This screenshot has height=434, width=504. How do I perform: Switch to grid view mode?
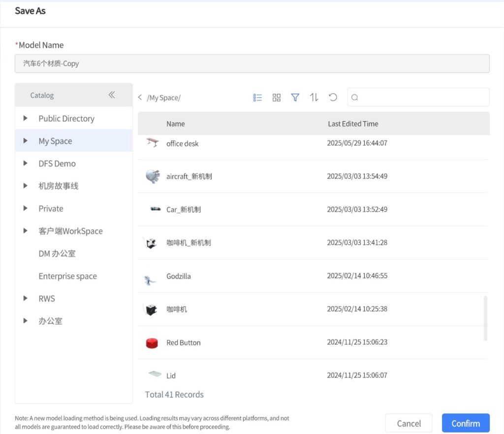276,97
